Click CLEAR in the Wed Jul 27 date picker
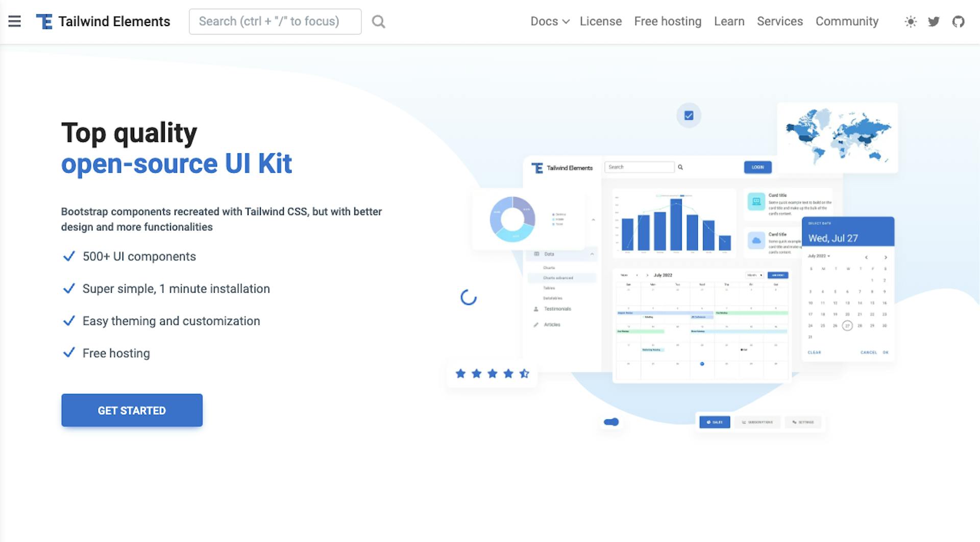This screenshot has width=980, height=542. pos(815,352)
